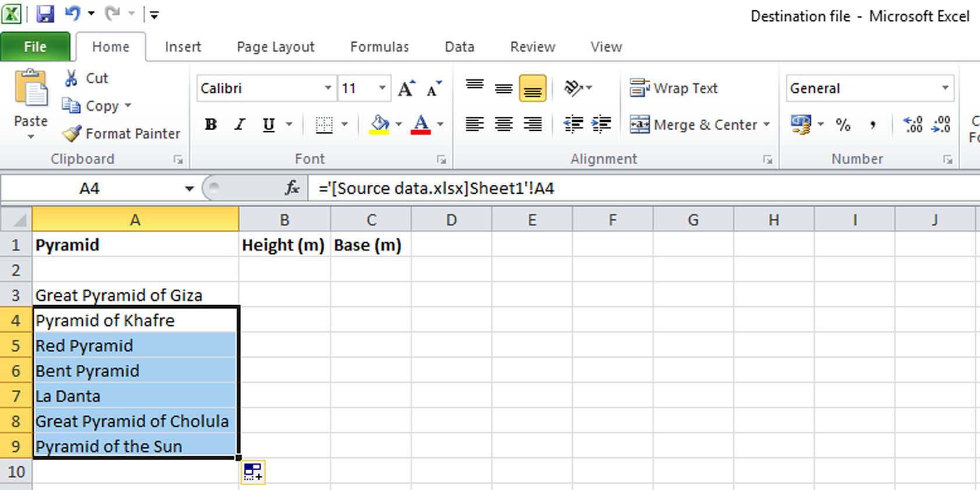The image size is (980, 490).
Task: Apply yellow fill color
Action: (379, 124)
